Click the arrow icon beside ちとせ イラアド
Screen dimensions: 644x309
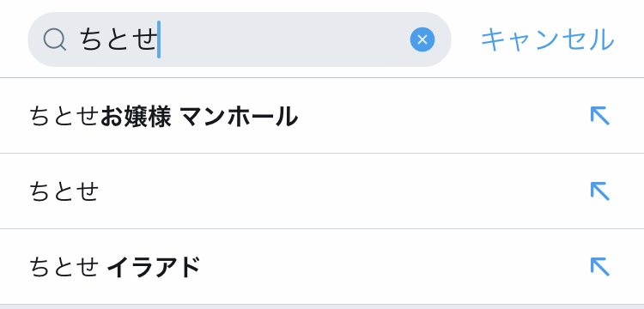(599, 267)
